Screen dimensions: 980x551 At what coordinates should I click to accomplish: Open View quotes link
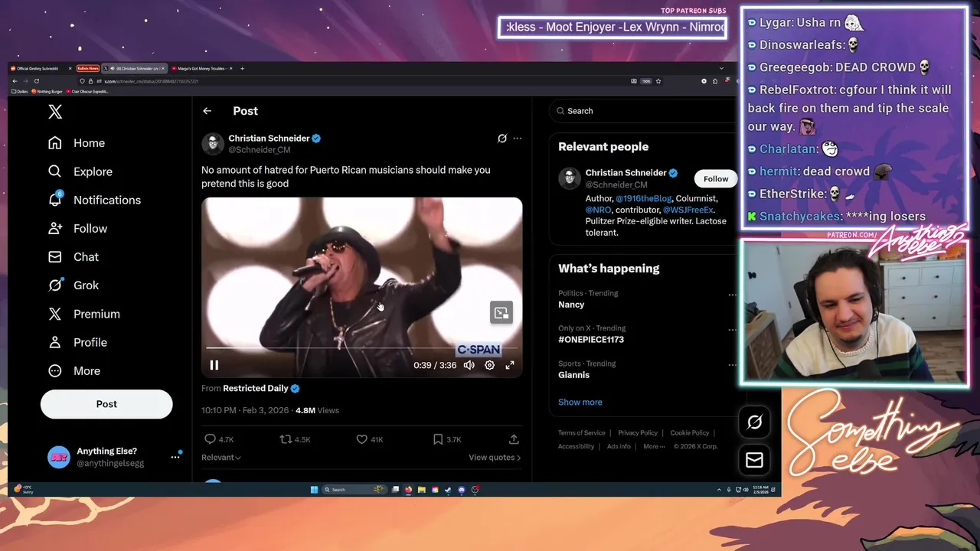495,458
